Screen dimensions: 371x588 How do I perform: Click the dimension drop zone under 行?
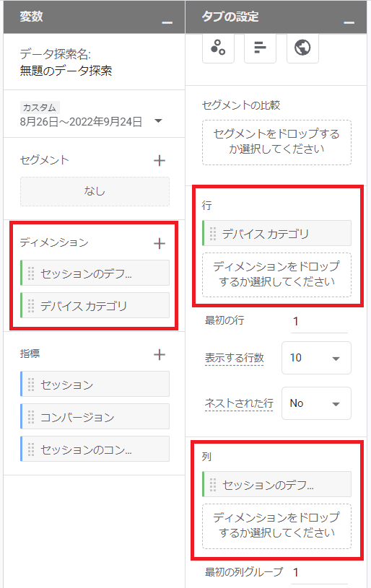pos(277,274)
